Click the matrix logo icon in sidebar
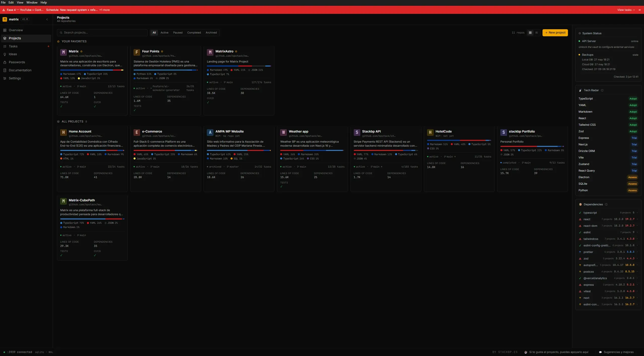The height and width of the screenshot is (356, 644). pos(5,19)
